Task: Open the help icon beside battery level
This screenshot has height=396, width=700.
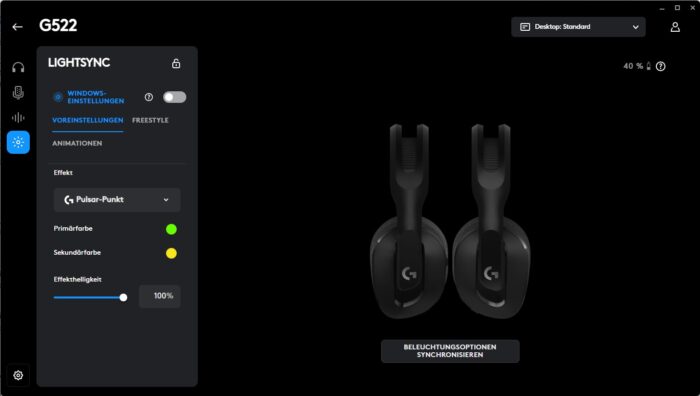Action: (661, 67)
